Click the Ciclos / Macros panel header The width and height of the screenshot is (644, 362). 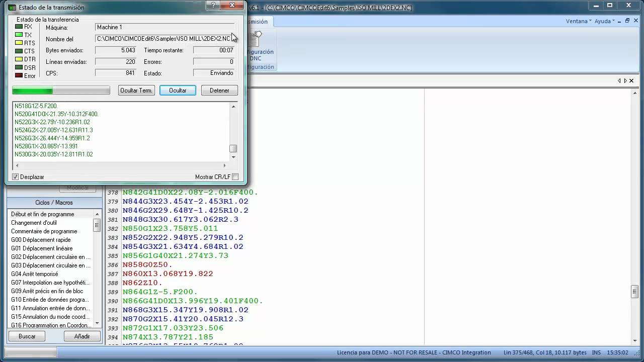point(54,203)
